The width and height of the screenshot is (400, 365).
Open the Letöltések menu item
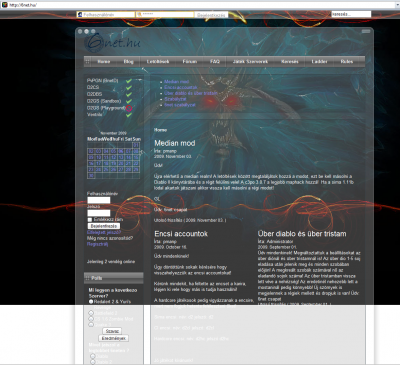click(x=158, y=62)
